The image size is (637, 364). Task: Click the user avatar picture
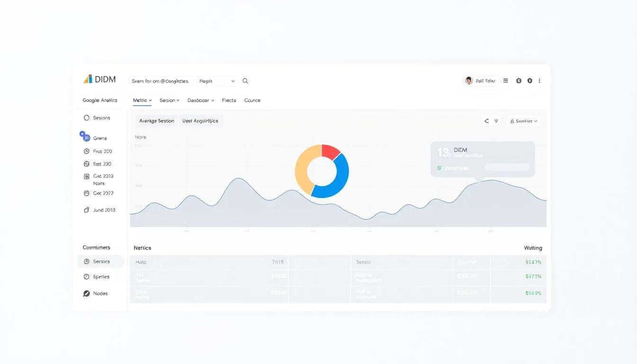coord(469,81)
